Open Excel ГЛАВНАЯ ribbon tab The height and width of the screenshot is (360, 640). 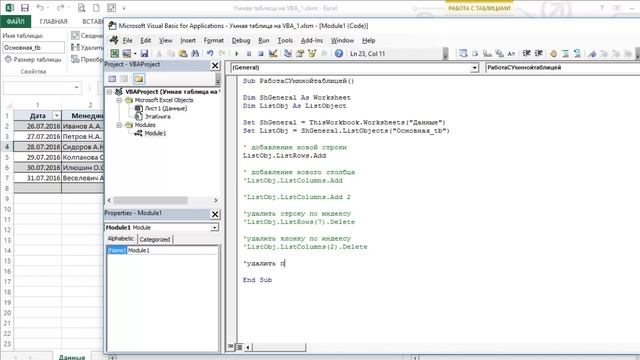tap(53, 21)
